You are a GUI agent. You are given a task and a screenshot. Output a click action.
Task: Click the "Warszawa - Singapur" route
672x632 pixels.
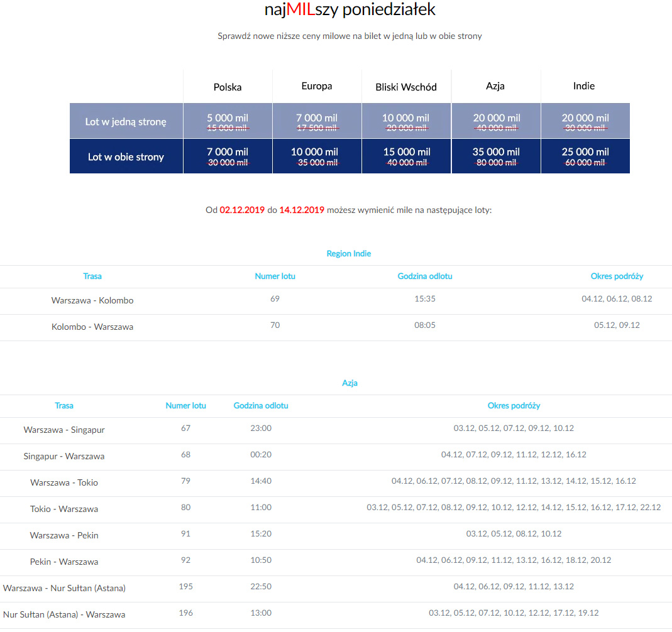click(64, 430)
